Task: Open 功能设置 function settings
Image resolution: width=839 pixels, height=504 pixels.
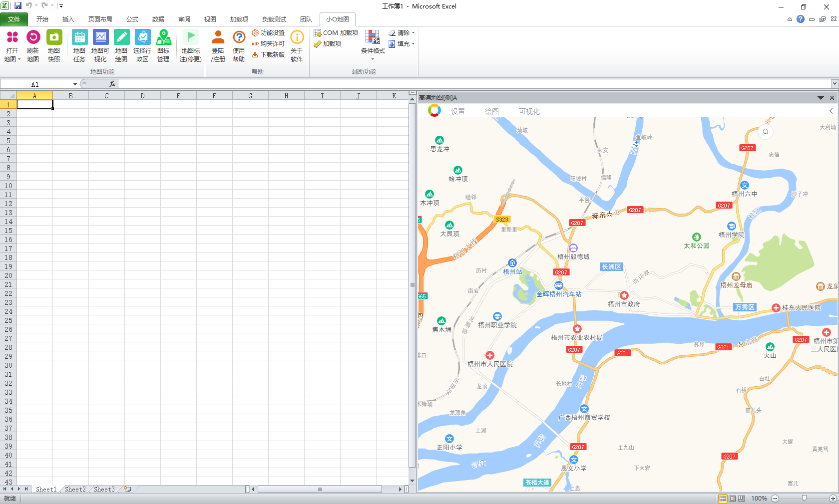Action: (x=268, y=33)
